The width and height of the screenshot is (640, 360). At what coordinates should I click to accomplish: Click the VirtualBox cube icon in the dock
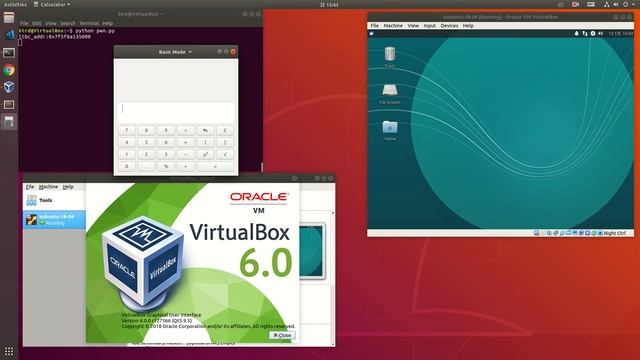9,87
